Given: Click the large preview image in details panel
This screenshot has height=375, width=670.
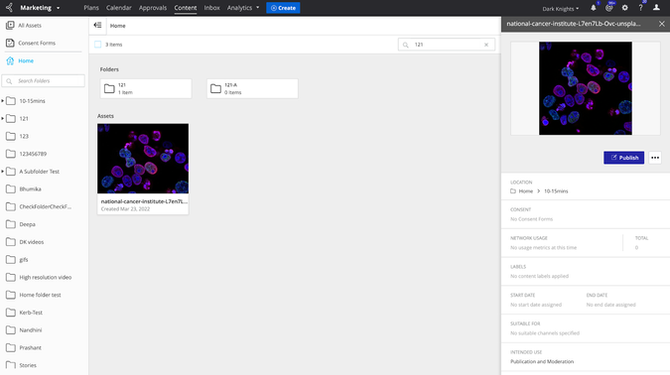Looking at the screenshot, I should point(585,88).
